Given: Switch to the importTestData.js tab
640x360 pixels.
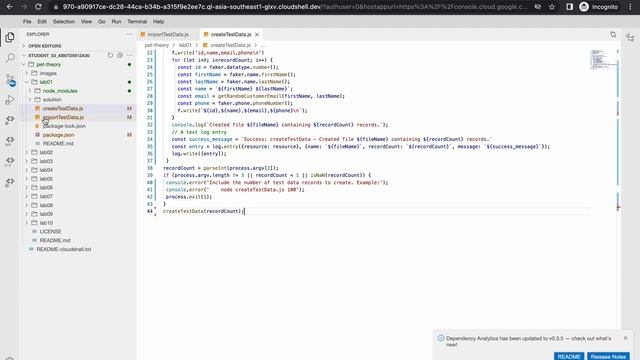Looking at the screenshot, I should click(x=168, y=35).
